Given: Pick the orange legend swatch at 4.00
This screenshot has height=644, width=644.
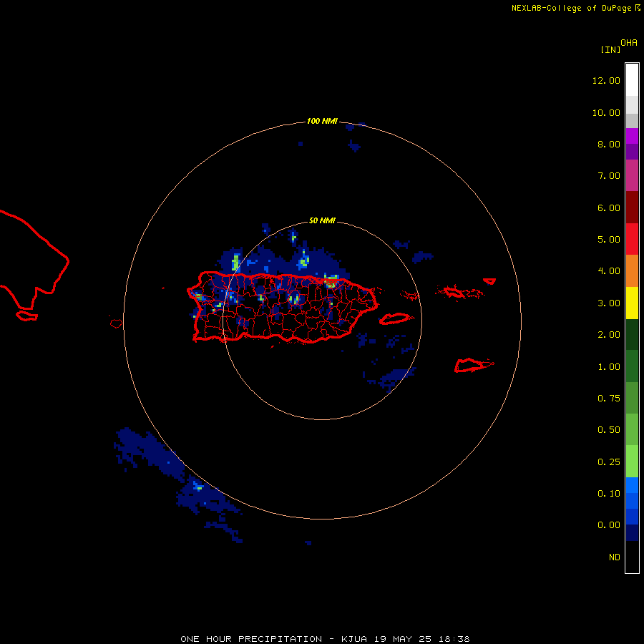Looking at the screenshot, I should click(632, 271).
